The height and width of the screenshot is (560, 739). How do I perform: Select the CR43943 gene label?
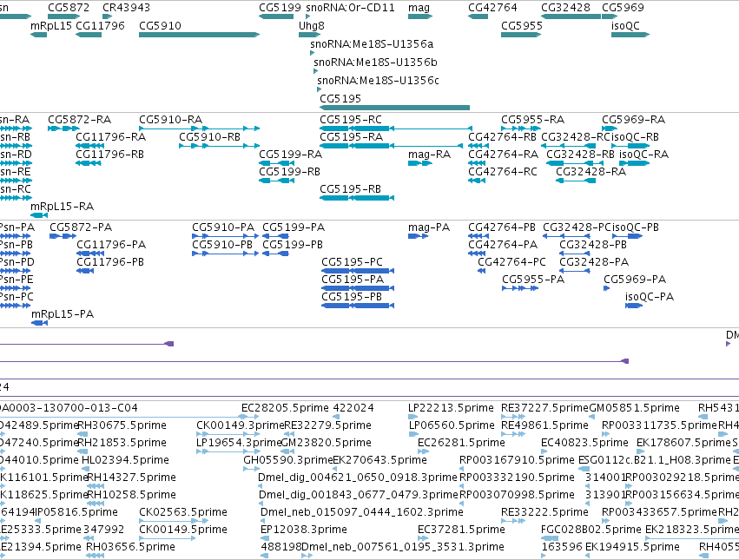126,8
